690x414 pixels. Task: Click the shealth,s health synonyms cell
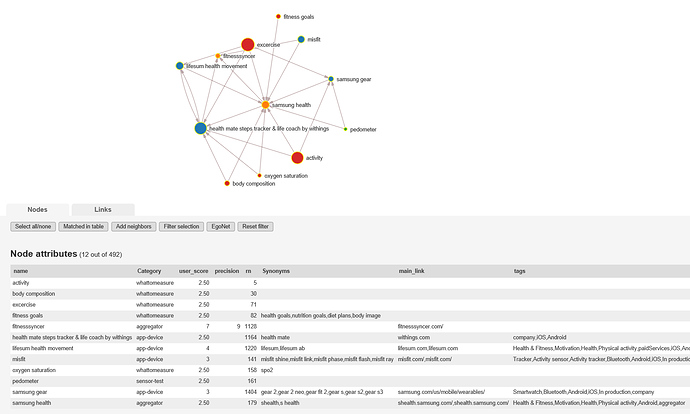pyautogui.click(x=280, y=403)
